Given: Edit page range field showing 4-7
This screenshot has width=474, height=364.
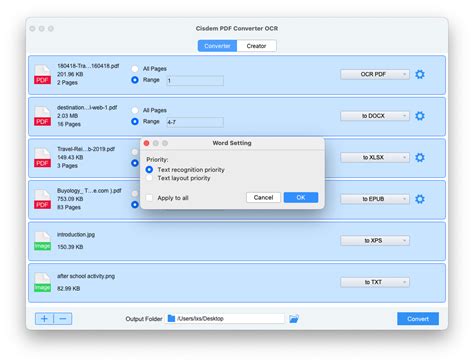Looking at the screenshot, I should pyautogui.click(x=195, y=122).
